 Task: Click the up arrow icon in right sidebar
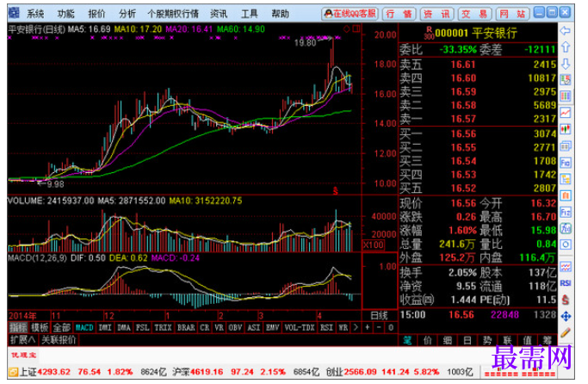[x=565, y=47]
